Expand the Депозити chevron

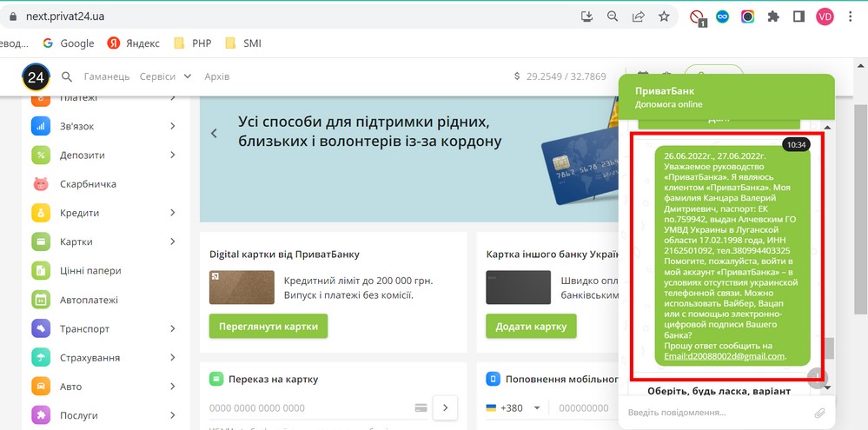point(173,155)
